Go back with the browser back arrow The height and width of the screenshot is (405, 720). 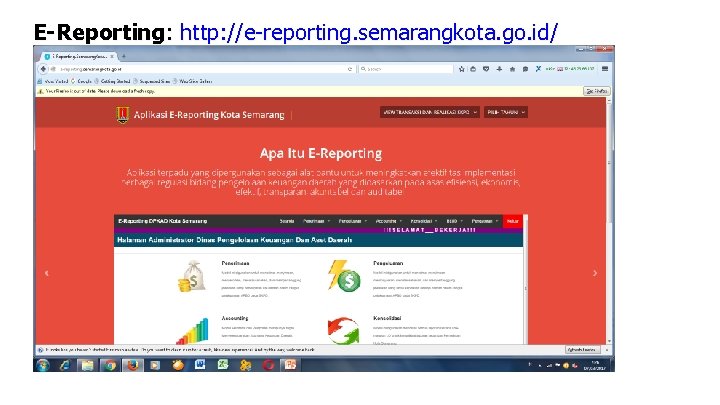coord(43,69)
